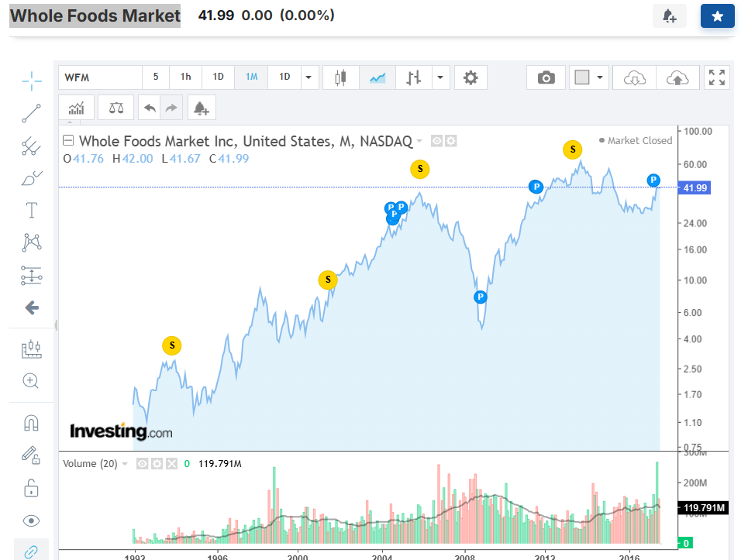The width and height of the screenshot is (748, 560).
Task: Switch to bars chart style
Action: [x=414, y=77]
